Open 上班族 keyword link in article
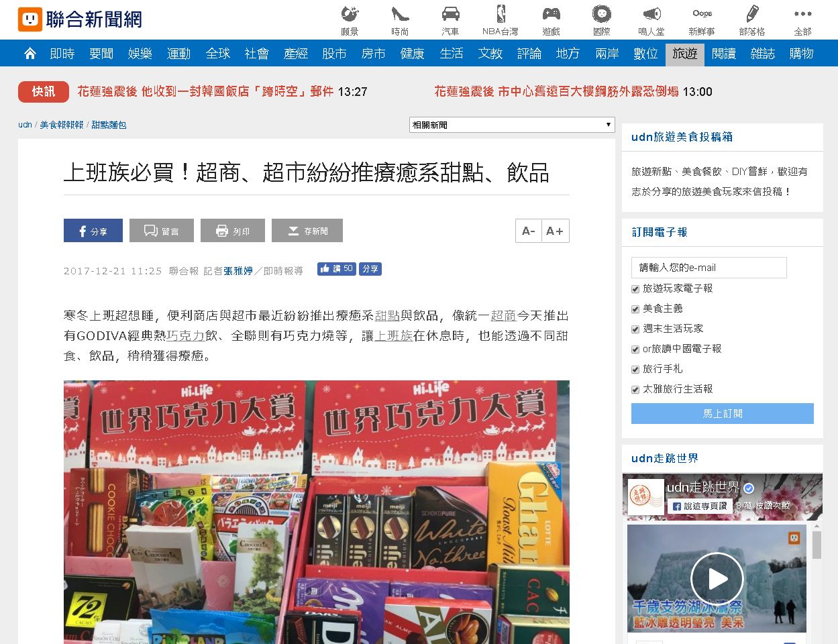This screenshot has width=838, height=644. pyautogui.click(x=394, y=335)
